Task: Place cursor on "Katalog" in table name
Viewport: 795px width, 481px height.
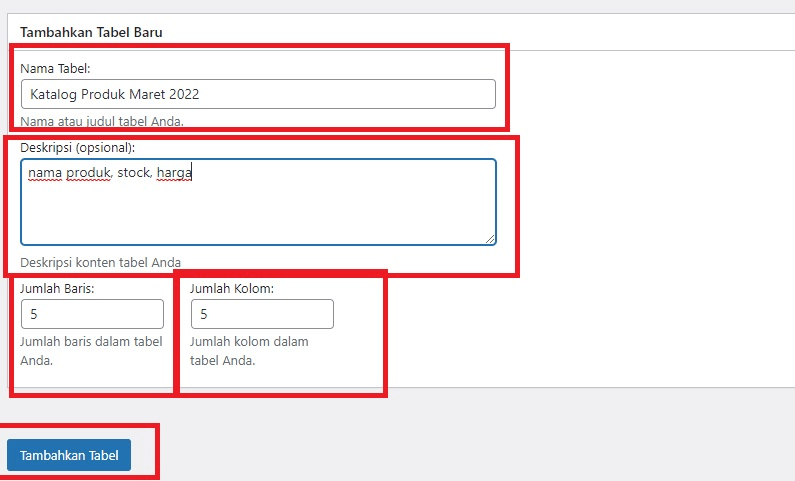Action: click(x=52, y=95)
